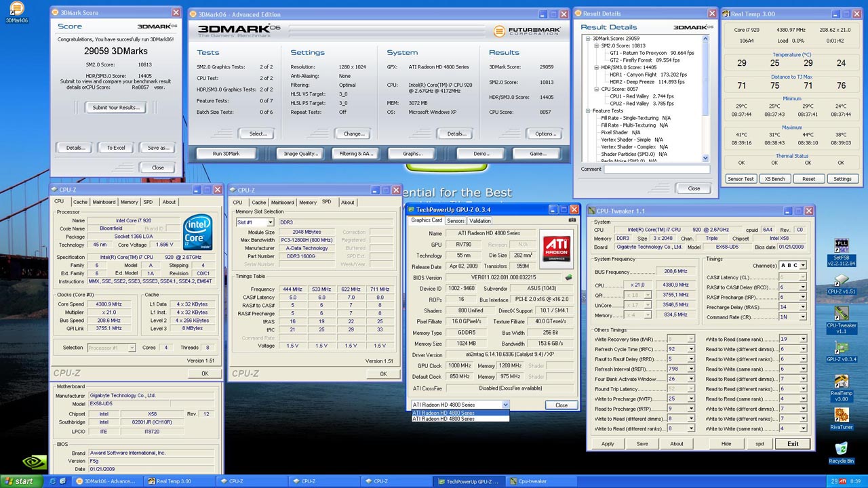868x488 pixels.
Task: Click the Comment field in Result Details
Action: point(658,169)
